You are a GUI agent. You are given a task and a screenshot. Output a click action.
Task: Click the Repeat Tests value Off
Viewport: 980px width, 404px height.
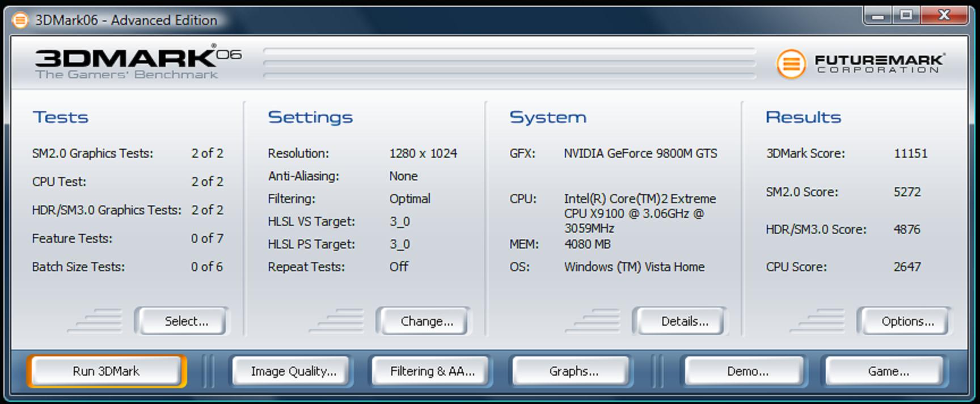(x=399, y=267)
